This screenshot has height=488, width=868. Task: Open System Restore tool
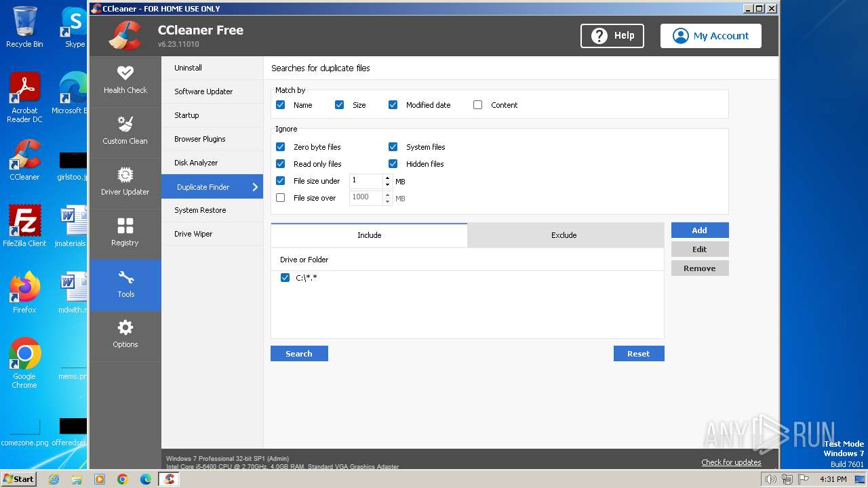point(212,210)
